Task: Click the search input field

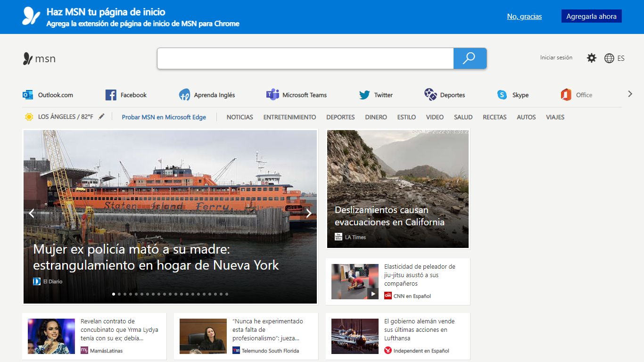Action: pyautogui.click(x=305, y=58)
